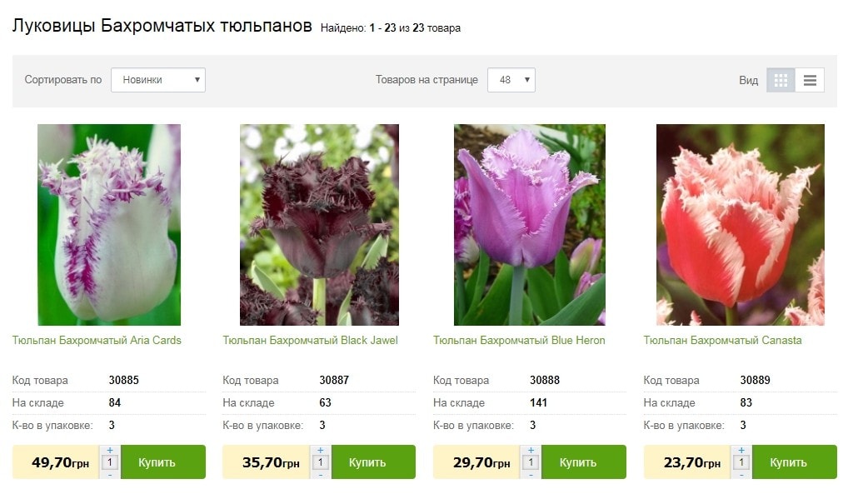Buy the Black Jawel tulip for 35,70грн
Image resolution: width=853 pixels, height=504 pixels.
pos(374,462)
